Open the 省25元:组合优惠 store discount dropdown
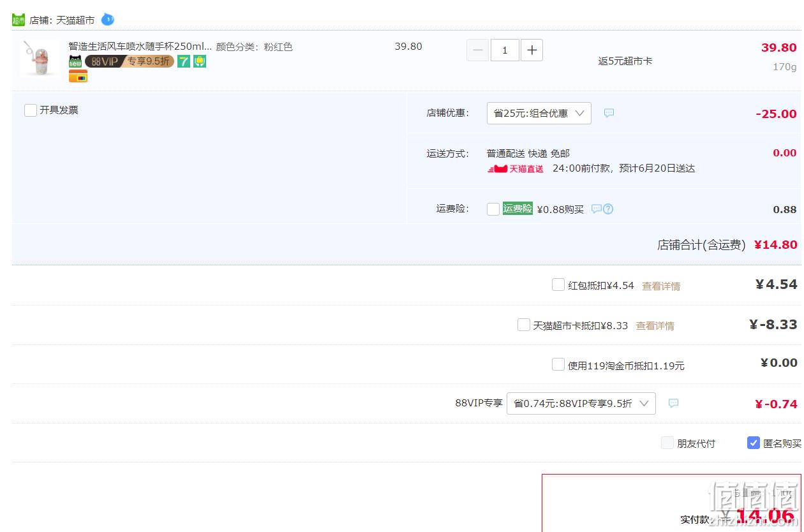Viewport: 804px width, 532px height. 539,113
